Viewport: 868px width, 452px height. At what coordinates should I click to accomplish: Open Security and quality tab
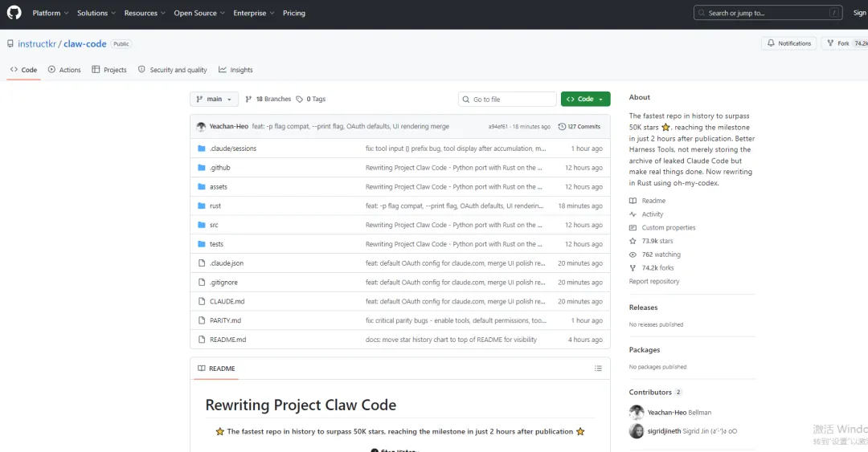[172, 70]
